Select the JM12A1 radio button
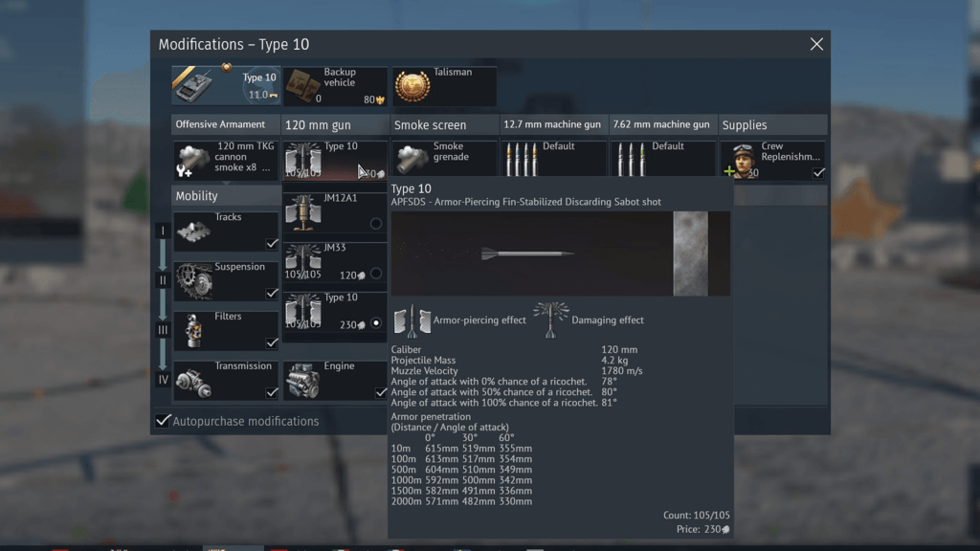The height and width of the screenshot is (551, 980). click(375, 223)
